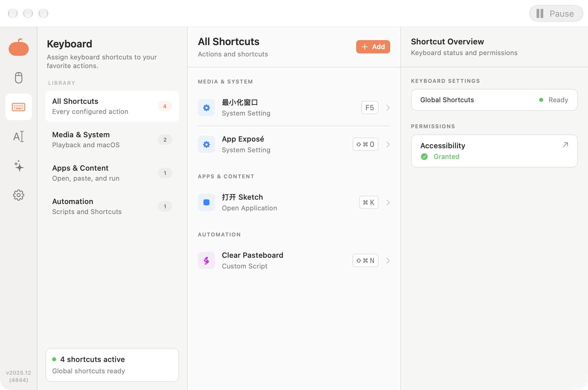This screenshot has height=390, width=588.
Task: Click the All Shortcuts count badge 4
Action: pyautogui.click(x=165, y=106)
